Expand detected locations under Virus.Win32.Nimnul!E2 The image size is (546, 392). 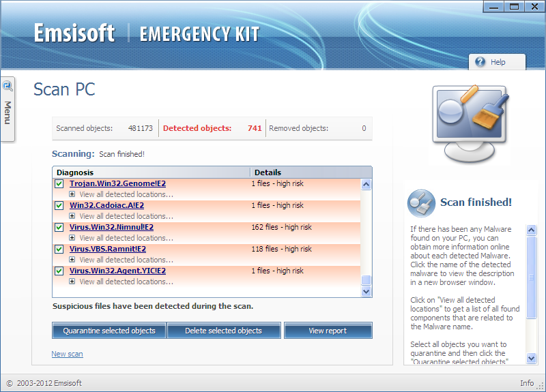point(72,238)
